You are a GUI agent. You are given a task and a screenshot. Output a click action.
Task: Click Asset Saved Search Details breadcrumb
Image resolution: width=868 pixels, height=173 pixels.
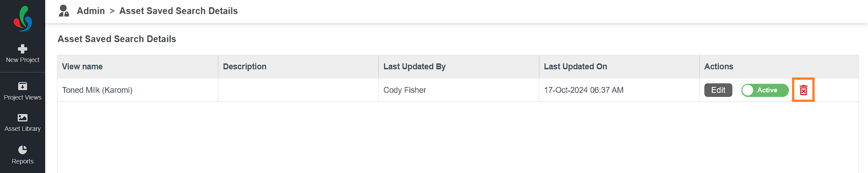point(179,11)
